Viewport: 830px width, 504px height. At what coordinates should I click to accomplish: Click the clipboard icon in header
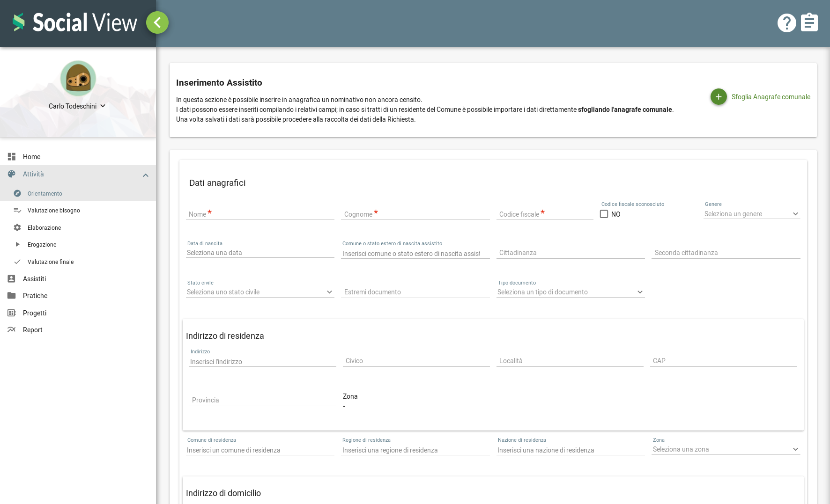click(x=809, y=22)
